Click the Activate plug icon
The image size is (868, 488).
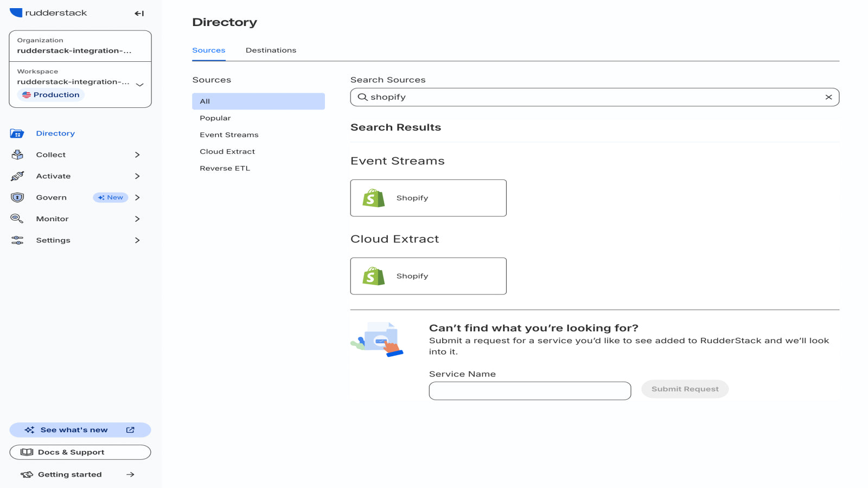(x=17, y=176)
